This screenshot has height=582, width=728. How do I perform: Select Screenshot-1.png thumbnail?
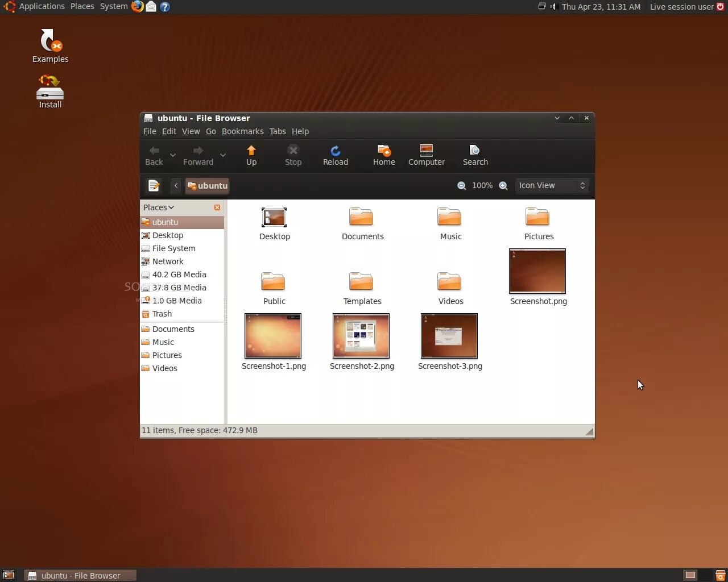pyautogui.click(x=273, y=336)
